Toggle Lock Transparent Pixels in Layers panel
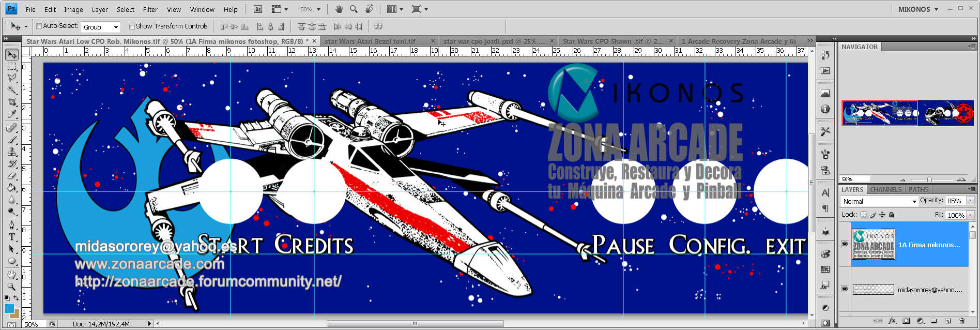Viewport: 980px width, 330px height. coord(863,215)
